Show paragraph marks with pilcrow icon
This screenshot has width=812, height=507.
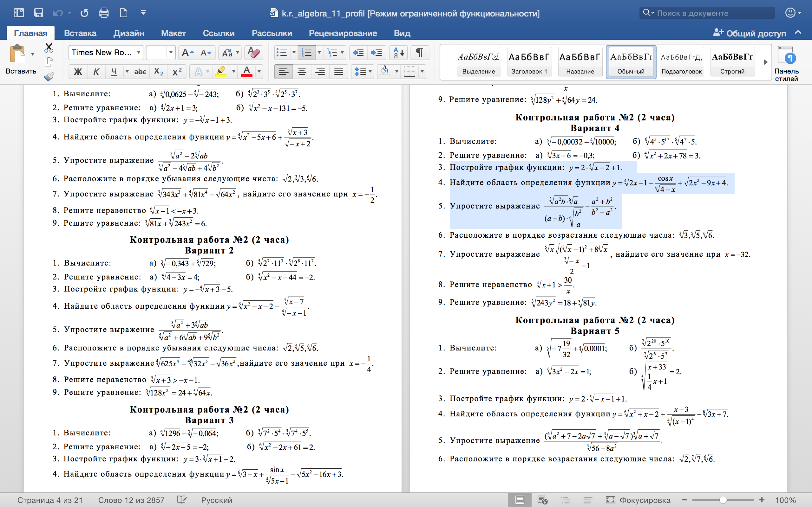coord(419,53)
